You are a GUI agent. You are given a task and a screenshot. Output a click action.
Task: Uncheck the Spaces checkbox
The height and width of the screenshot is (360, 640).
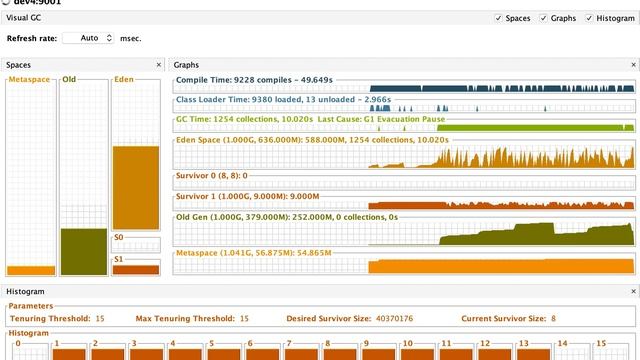coord(498,18)
